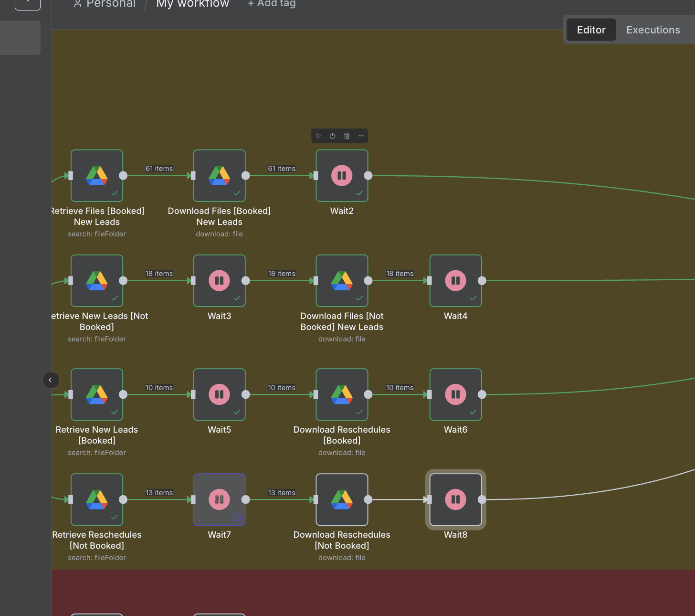
Task: Click 'download: file' under Download Files [Booked] New Leads
Action: coord(220,234)
